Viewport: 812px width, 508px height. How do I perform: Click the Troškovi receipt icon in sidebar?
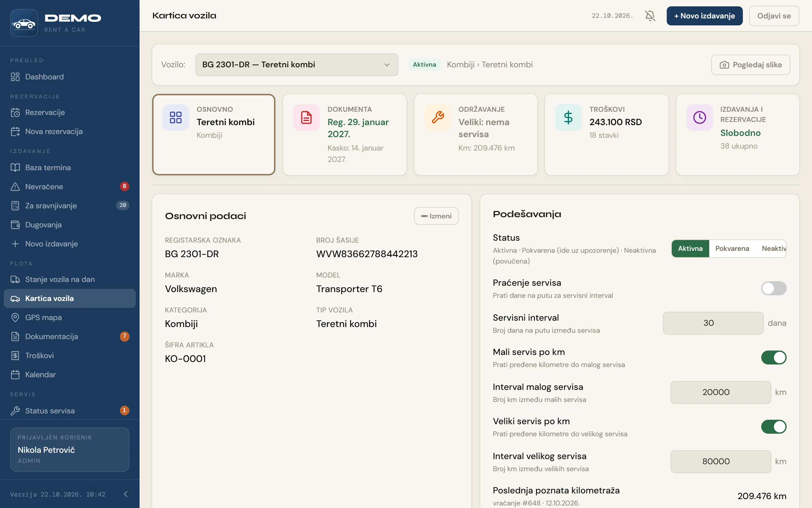[15, 356]
